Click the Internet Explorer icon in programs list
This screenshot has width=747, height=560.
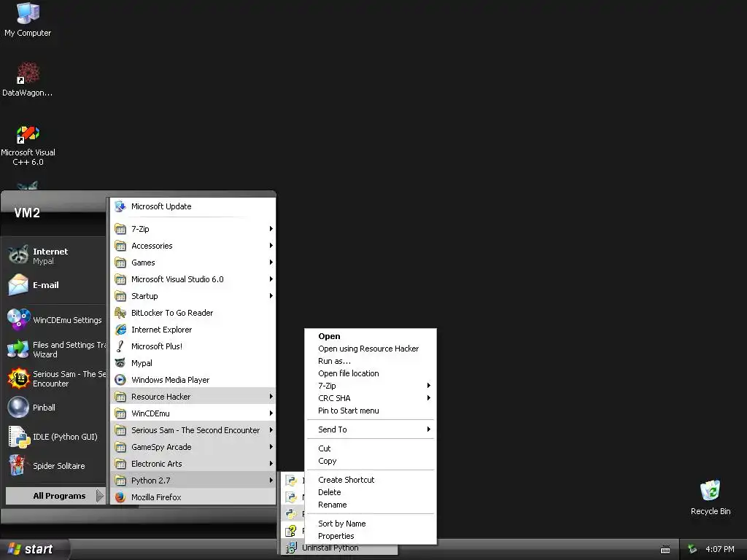(120, 330)
